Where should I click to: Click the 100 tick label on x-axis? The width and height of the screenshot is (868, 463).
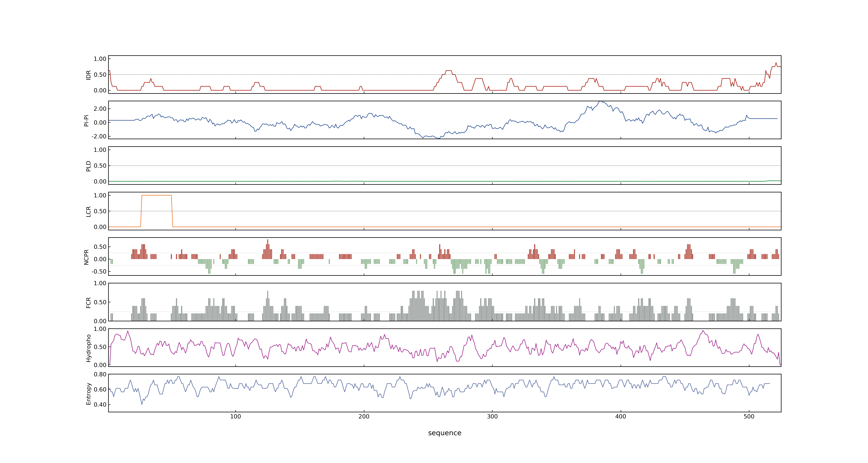click(x=235, y=416)
